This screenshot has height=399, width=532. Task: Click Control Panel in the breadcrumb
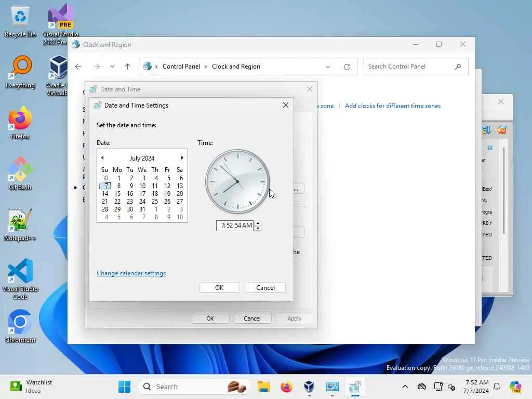coord(181,66)
